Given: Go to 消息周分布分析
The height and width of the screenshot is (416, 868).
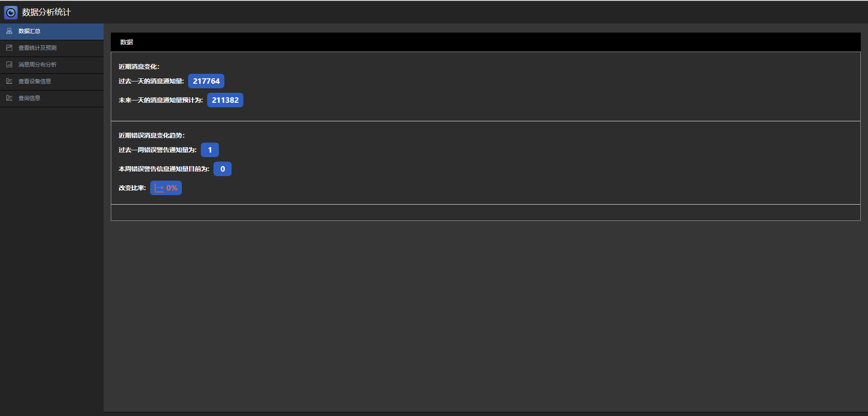Looking at the screenshot, I should click(x=52, y=65).
